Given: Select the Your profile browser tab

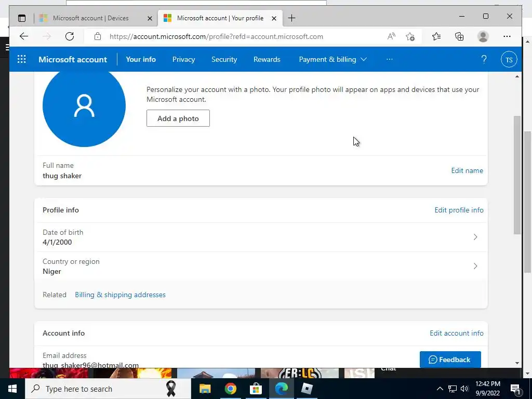Looking at the screenshot, I should coord(220,18).
